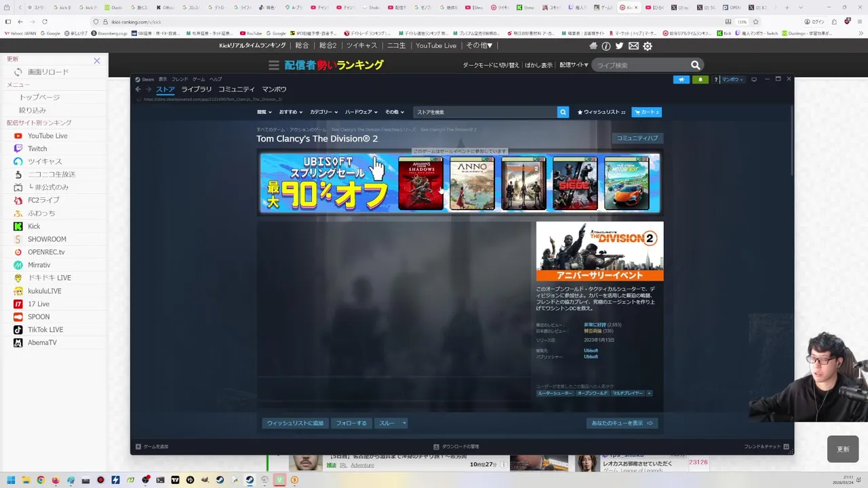Click the スルー button
Screen dimensions: 868x488
click(387, 423)
